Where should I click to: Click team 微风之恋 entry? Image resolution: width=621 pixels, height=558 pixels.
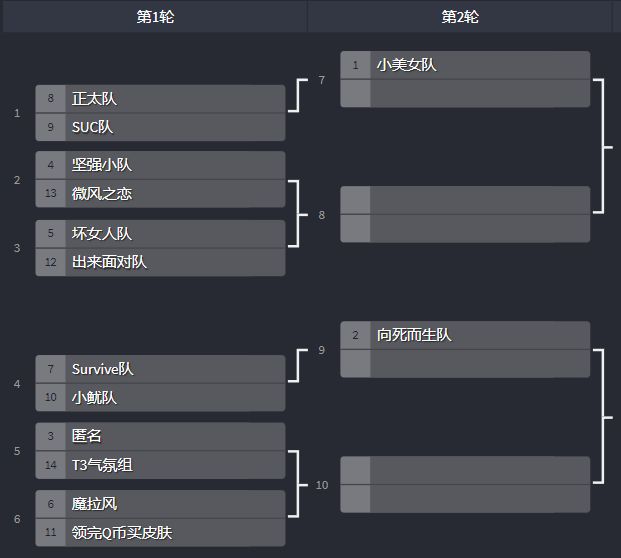click(x=160, y=194)
